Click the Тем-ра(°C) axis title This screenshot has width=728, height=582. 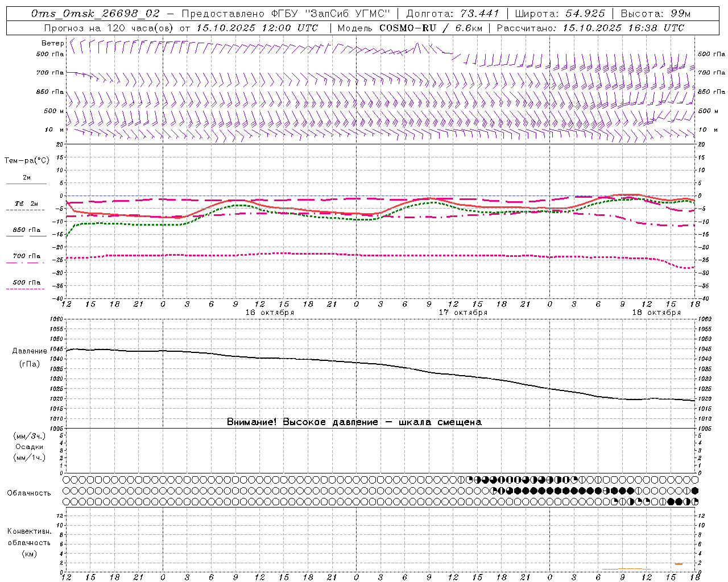(27, 161)
